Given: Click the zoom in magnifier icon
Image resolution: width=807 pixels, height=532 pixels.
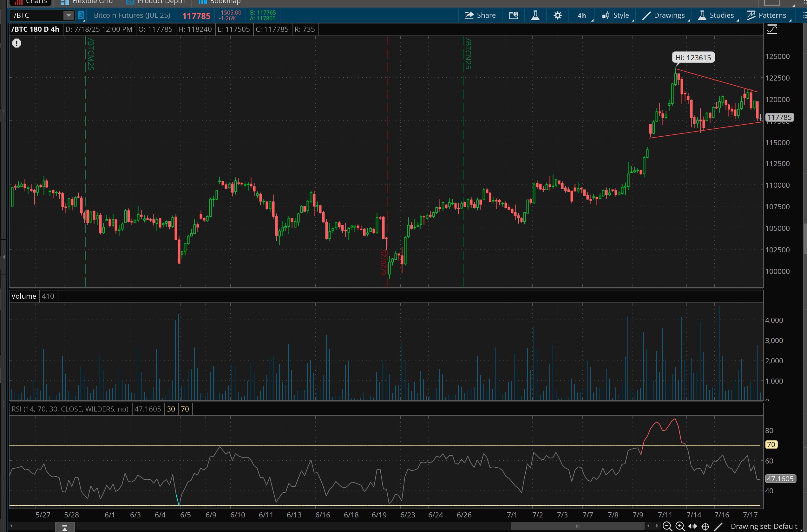Looking at the screenshot, I should (x=680, y=526).
